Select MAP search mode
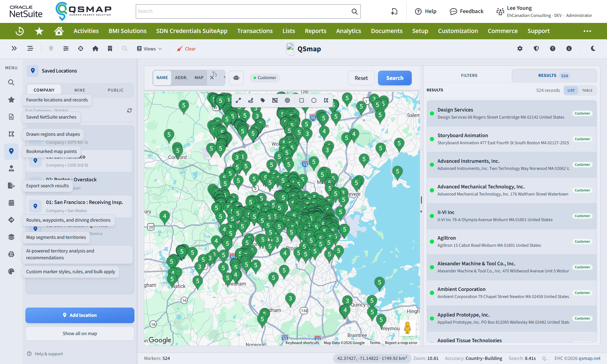Screen dimensions: 607x364 199,78
